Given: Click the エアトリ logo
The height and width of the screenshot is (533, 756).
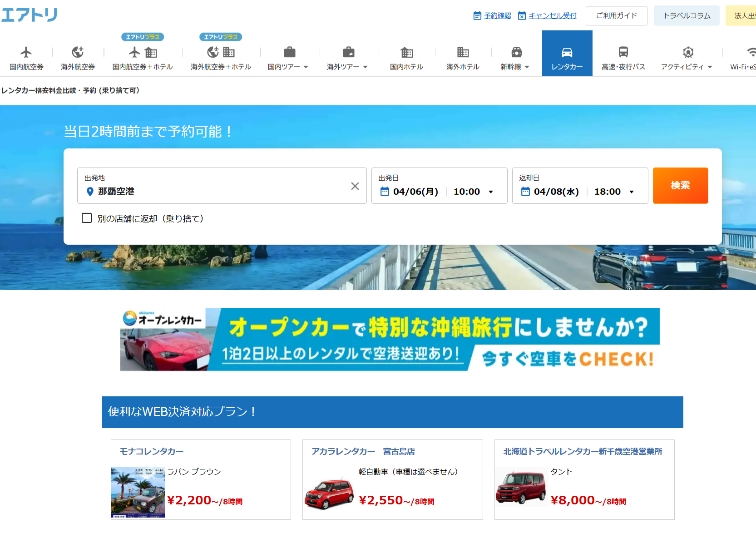Looking at the screenshot, I should 29,15.
